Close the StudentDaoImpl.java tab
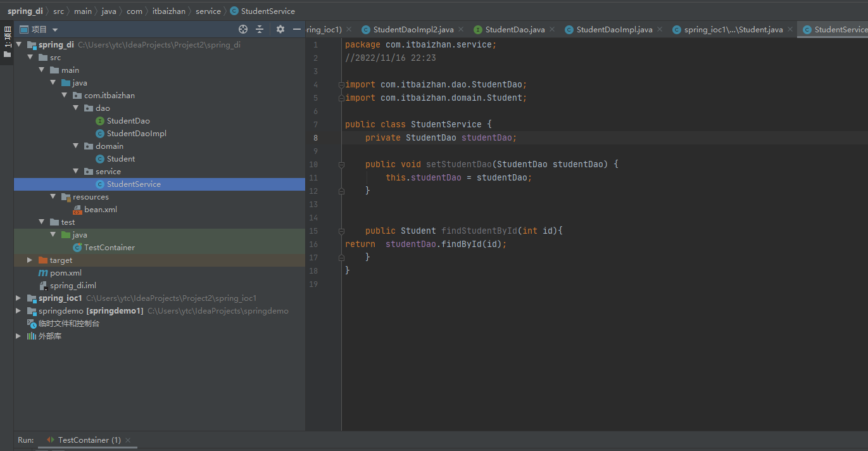This screenshot has width=868, height=451. [x=659, y=29]
